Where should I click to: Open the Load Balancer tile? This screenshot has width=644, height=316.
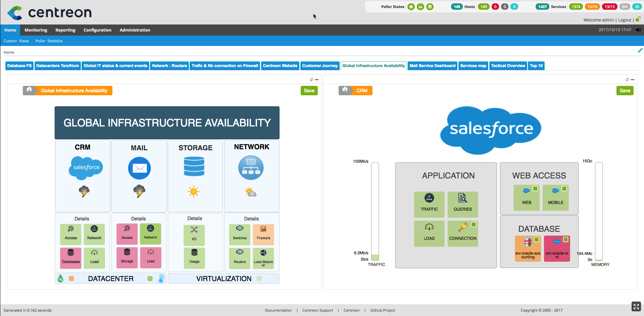click(x=263, y=258)
